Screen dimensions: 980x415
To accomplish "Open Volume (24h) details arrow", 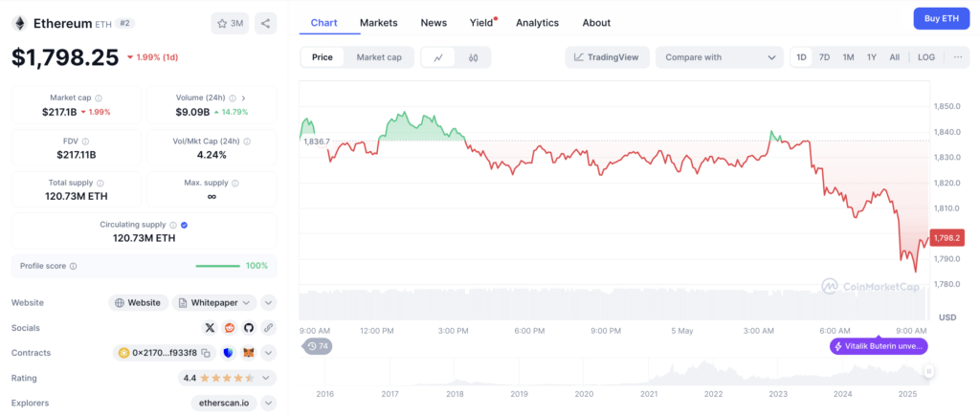I will pos(244,98).
